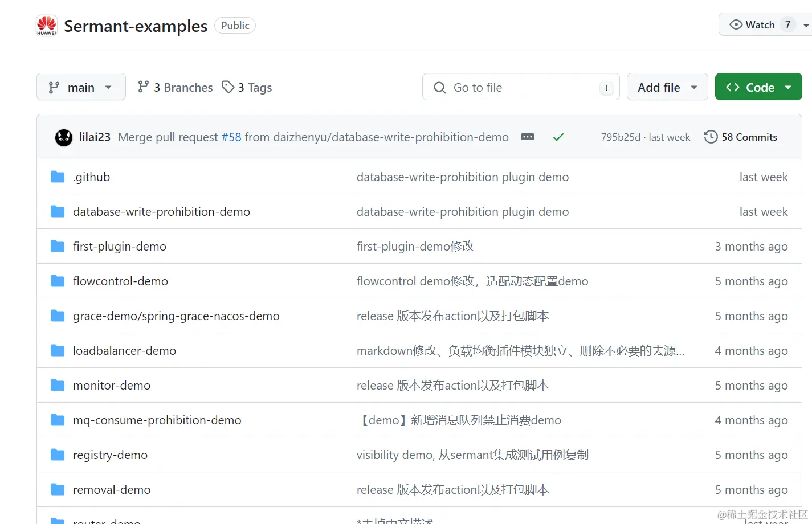
Task: Click the Huawei organization logo
Action: (x=47, y=26)
